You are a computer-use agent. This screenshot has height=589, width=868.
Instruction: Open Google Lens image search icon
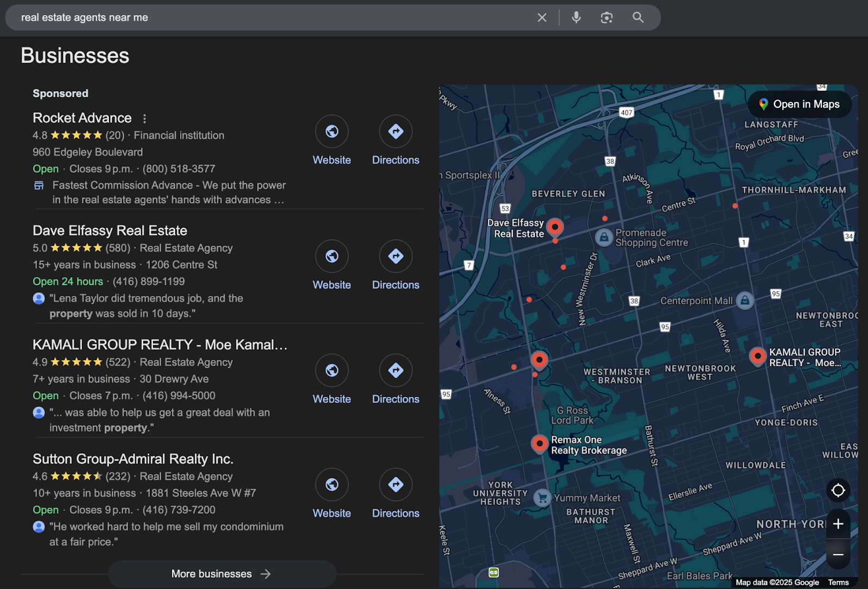[x=607, y=17]
